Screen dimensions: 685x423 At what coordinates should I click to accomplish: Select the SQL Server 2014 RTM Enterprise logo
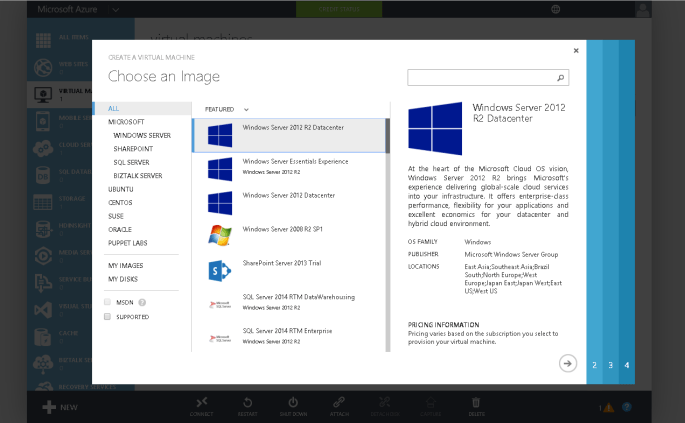click(220, 338)
